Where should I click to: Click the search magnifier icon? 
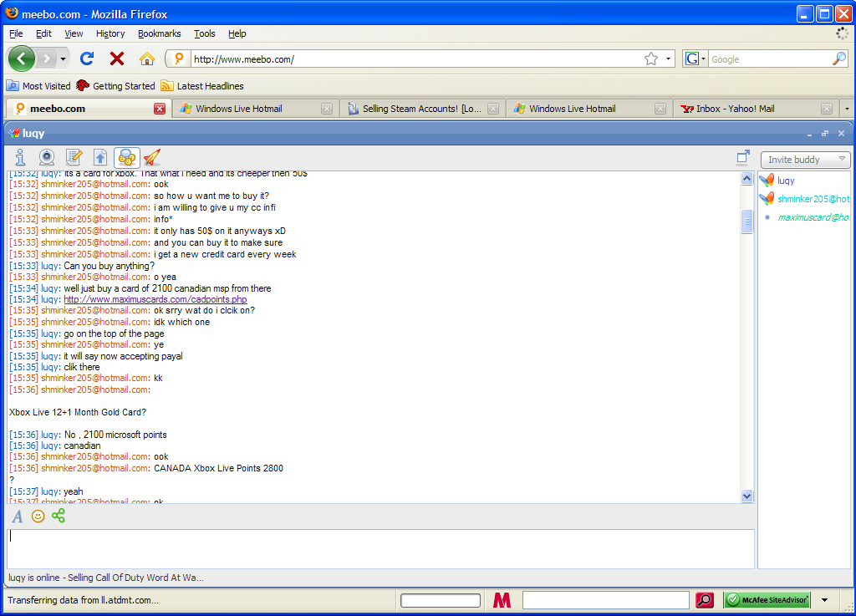[839, 59]
